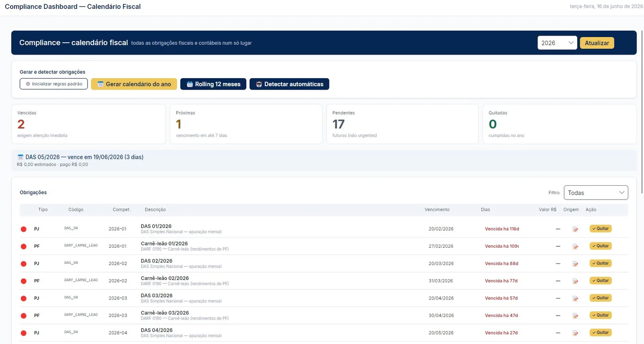Viewport: 644px width, 344px height.
Task: Click 'Vencida há 116d' text
Action: (x=502, y=229)
